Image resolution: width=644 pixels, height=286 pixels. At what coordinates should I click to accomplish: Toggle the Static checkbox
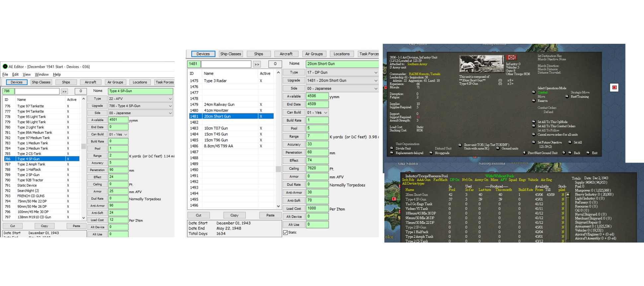[x=285, y=233]
